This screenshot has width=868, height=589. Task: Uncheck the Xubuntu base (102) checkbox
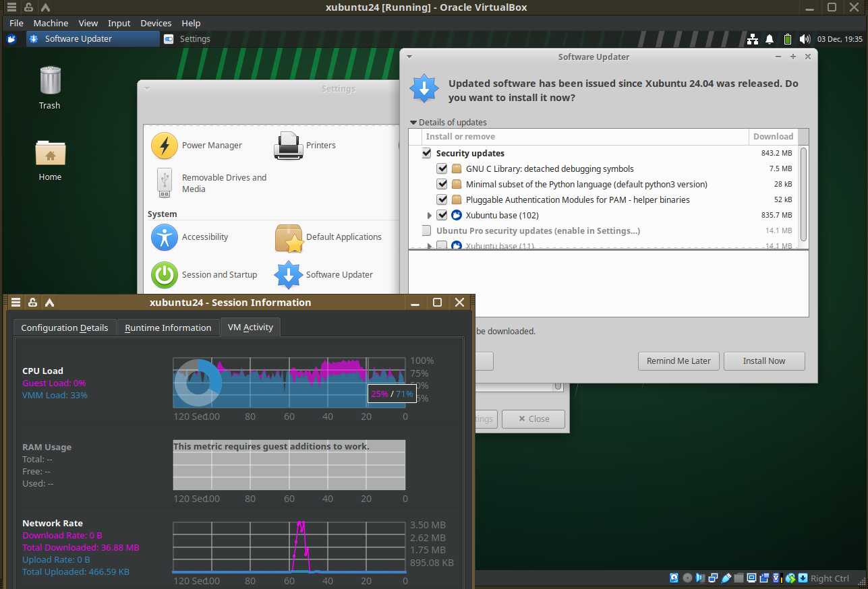[x=442, y=216]
